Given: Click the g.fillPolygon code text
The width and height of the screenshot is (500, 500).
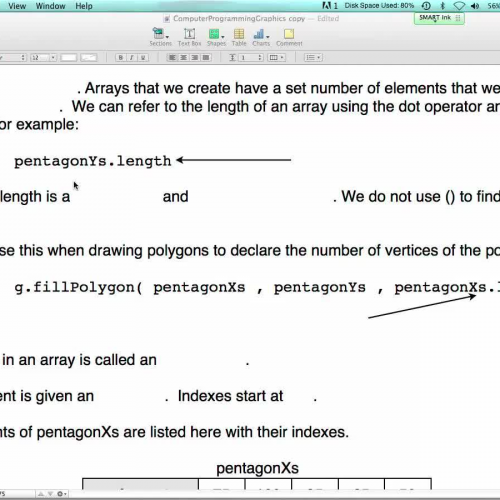Looking at the screenshot, I should coord(79,288).
